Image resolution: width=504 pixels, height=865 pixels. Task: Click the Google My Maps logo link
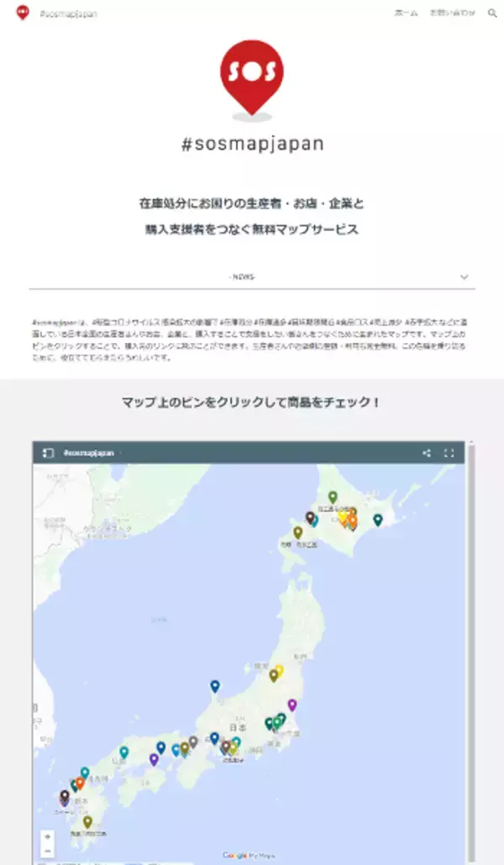tap(248, 856)
